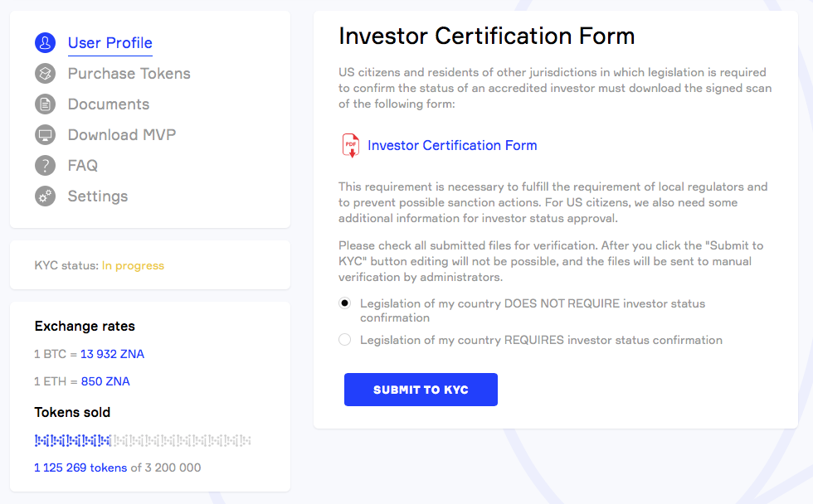The width and height of the screenshot is (813, 504).
Task: Go to Purchase Tokens section
Action: click(129, 74)
